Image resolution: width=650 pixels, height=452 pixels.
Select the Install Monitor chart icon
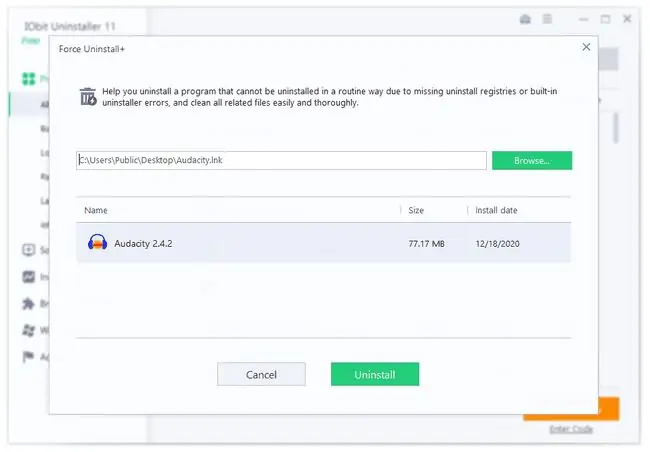(x=29, y=277)
